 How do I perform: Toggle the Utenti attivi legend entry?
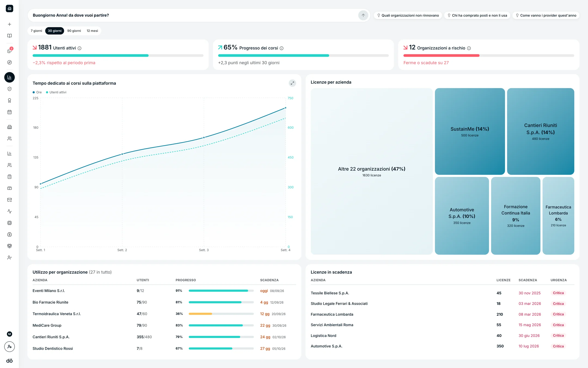coord(56,92)
